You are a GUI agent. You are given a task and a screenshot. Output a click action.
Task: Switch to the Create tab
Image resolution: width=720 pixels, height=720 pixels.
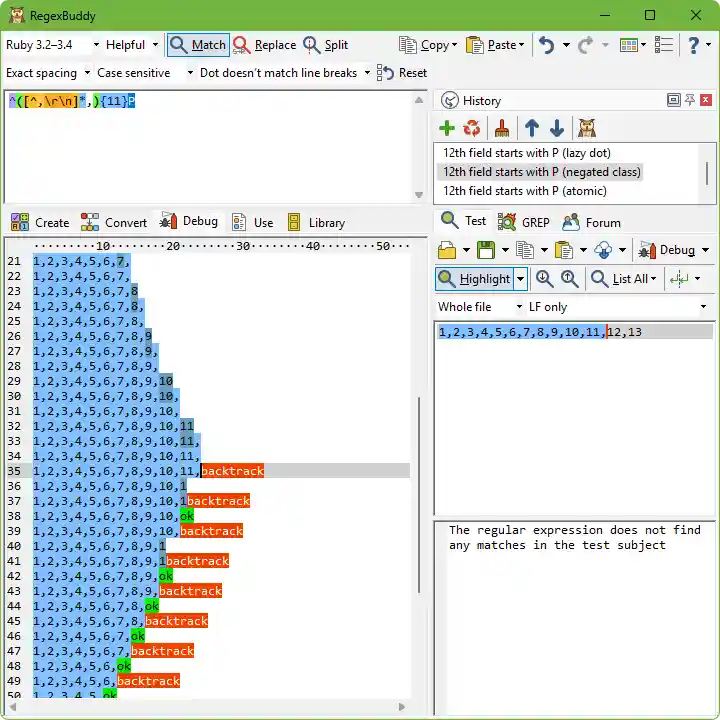click(39, 223)
